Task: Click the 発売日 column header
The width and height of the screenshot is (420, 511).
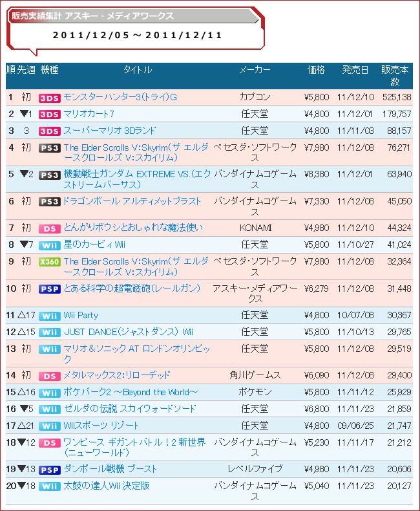Action: (355, 70)
